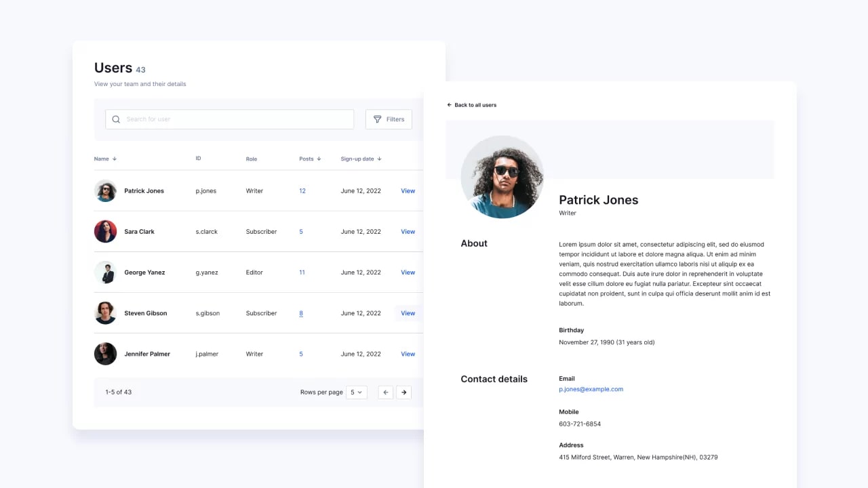Open View link for Sara Clark
The image size is (868, 488).
click(408, 232)
